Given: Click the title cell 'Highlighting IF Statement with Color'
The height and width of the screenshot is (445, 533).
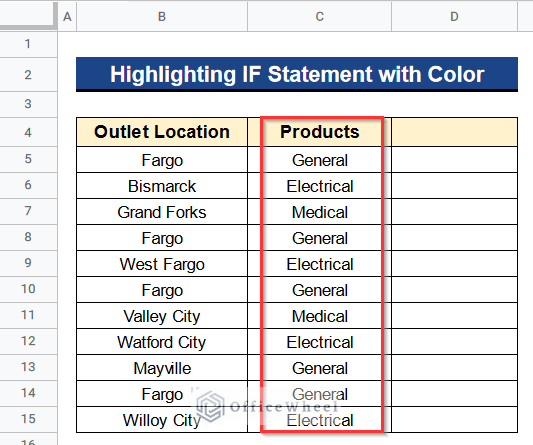Looking at the screenshot, I should [297, 74].
